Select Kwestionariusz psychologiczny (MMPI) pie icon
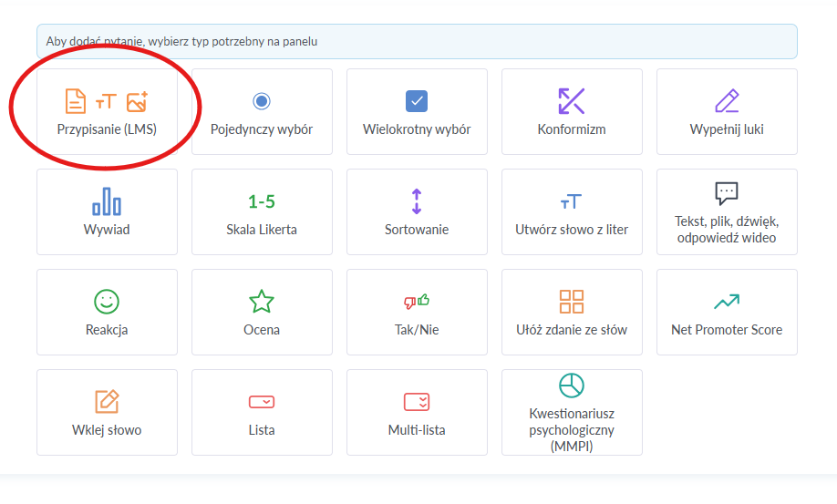The width and height of the screenshot is (837, 504). pos(572,386)
